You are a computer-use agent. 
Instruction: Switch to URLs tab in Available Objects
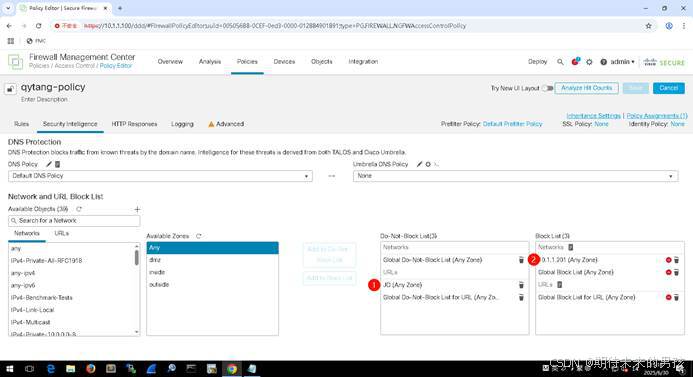61,233
